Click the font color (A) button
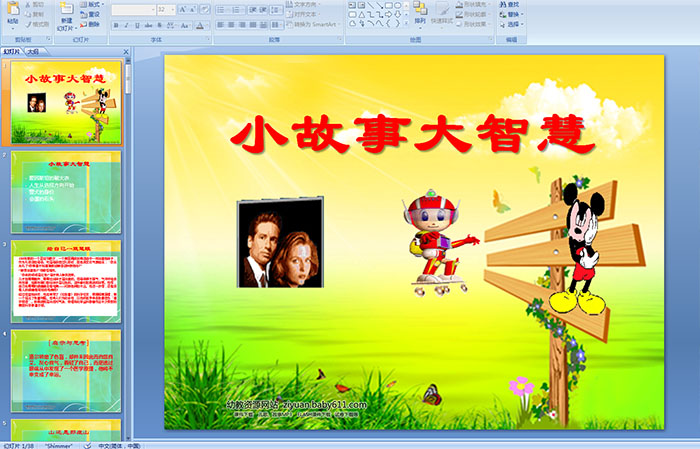Viewport: 700px width, 449px height. pyautogui.click(x=200, y=25)
